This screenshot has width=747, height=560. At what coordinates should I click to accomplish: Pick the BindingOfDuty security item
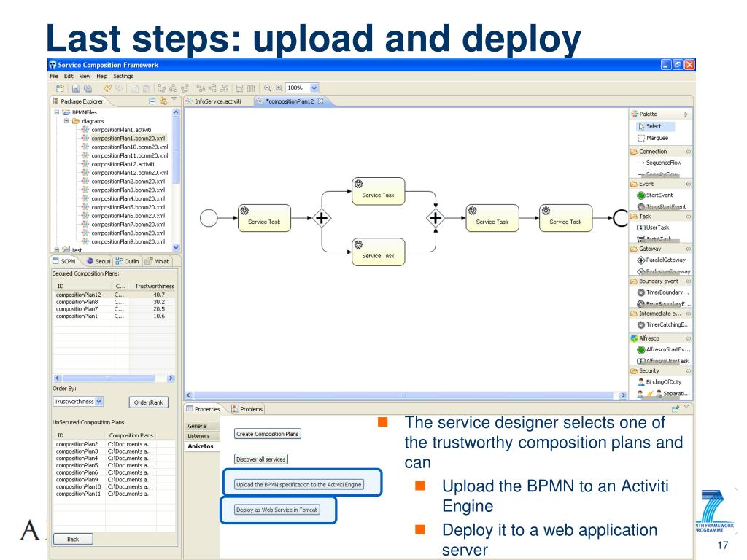coord(659,381)
